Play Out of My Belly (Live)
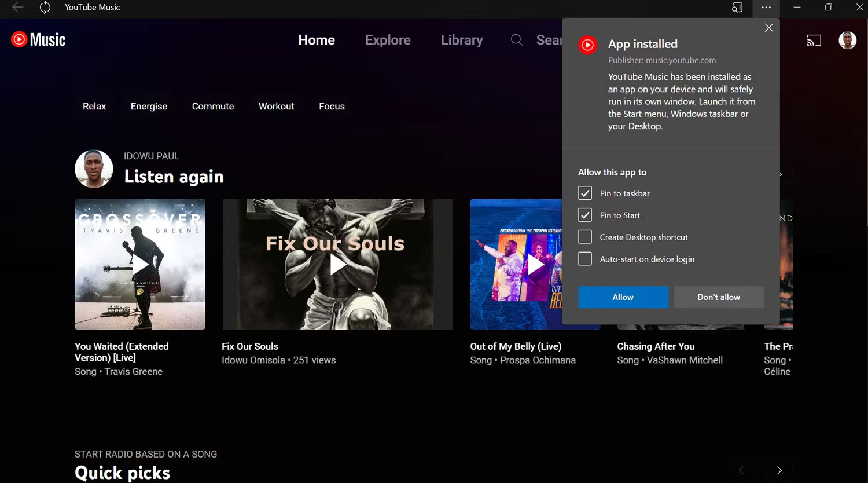 [535, 264]
